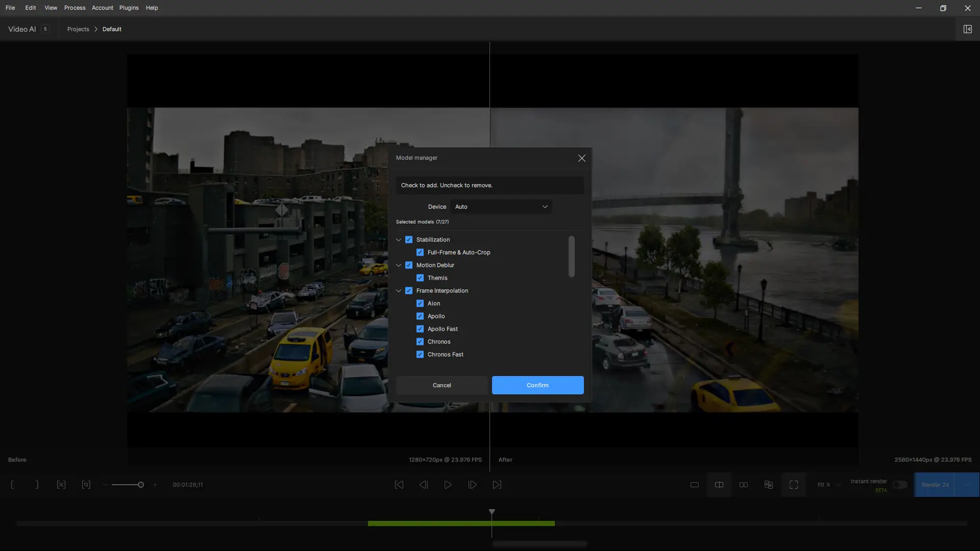Switch to split-view comparison mode
Image resolution: width=980 pixels, height=551 pixels.
tap(719, 485)
